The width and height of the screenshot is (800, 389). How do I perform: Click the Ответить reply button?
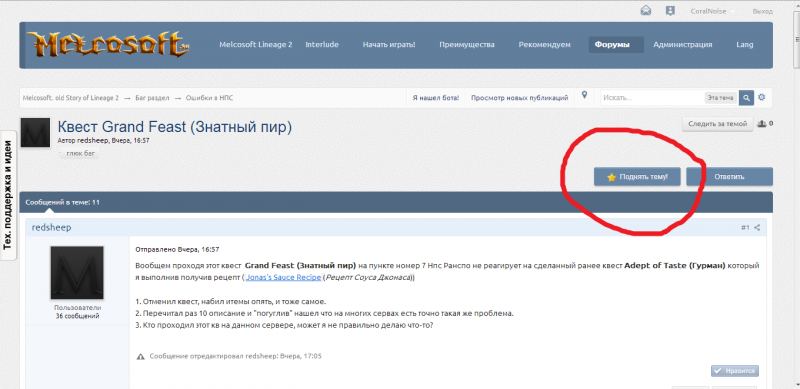pos(729,177)
